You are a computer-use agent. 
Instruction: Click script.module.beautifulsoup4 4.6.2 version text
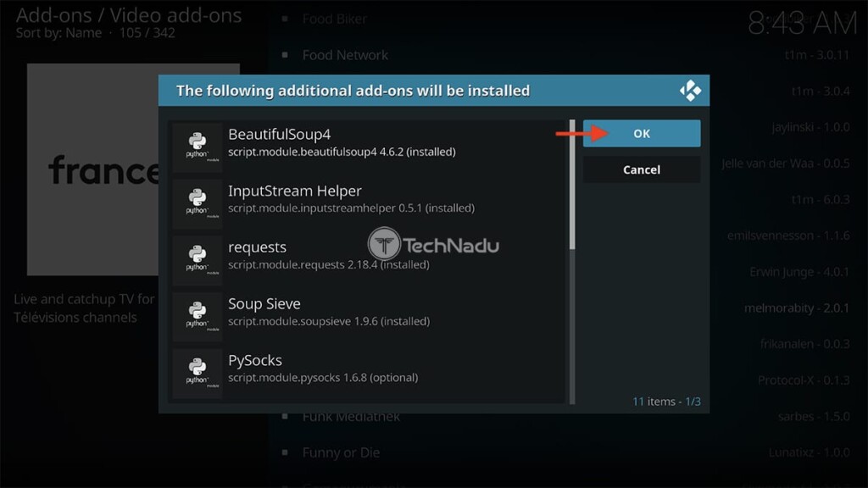342,152
